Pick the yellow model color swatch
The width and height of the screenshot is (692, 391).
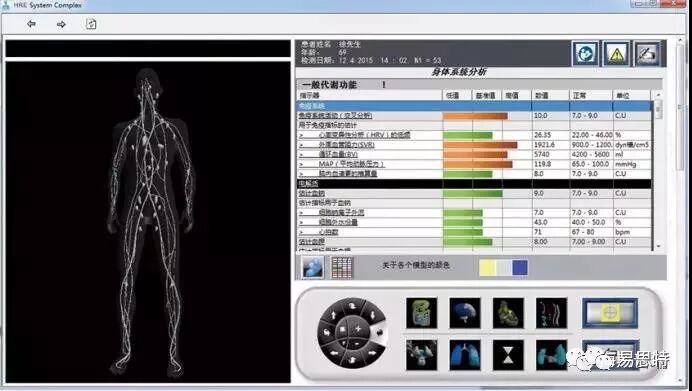(487, 267)
